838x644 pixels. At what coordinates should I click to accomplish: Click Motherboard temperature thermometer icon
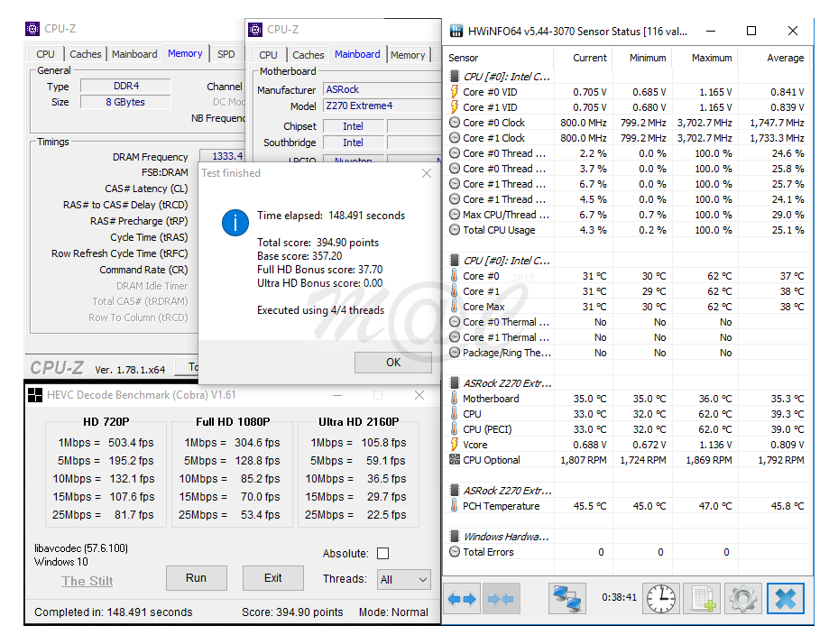(x=455, y=399)
